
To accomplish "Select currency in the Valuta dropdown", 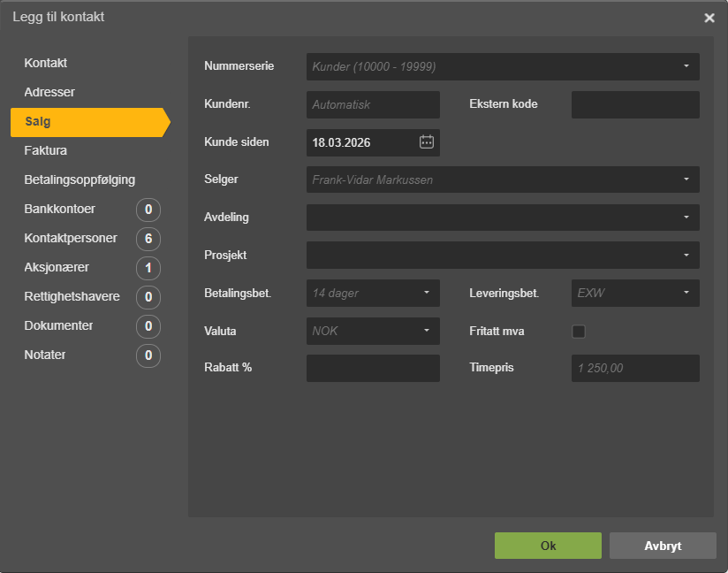I will click(373, 331).
